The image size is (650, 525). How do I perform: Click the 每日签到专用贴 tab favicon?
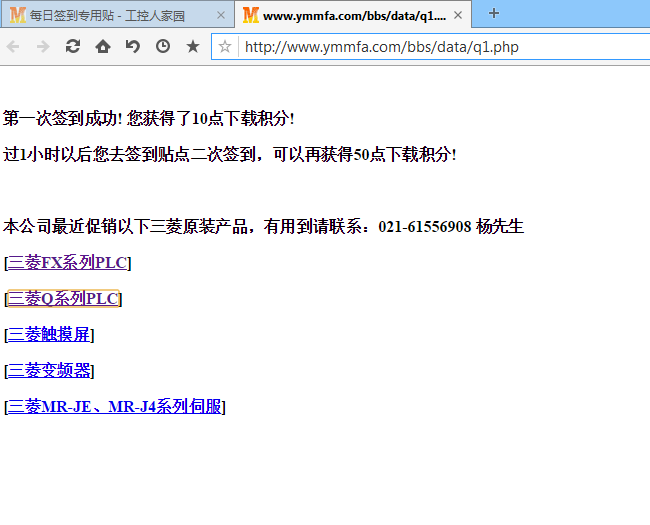pyautogui.click(x=18, y=15)
